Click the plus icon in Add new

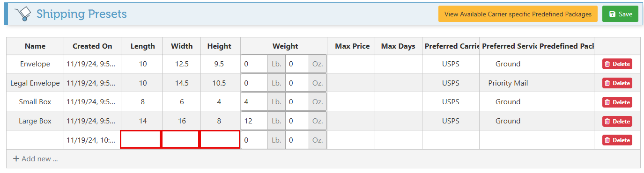[x=16, y=159]
